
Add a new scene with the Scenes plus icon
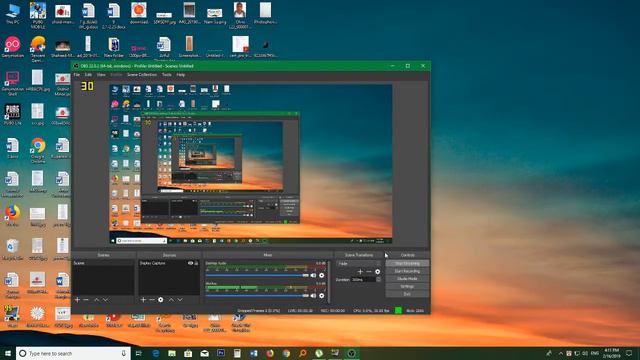tap(77, 300)
